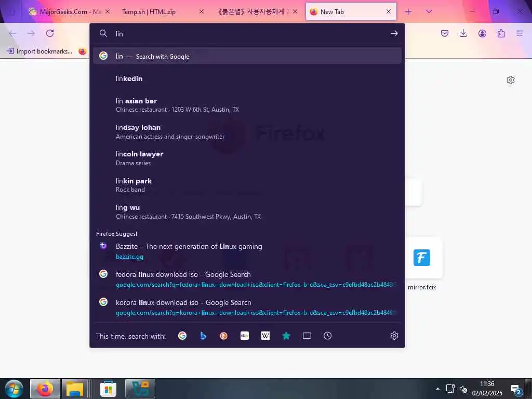The width and height of the screenshot is (532, 399).
Task: Close the Temp.sh tab
Action: tap(202, 11)
